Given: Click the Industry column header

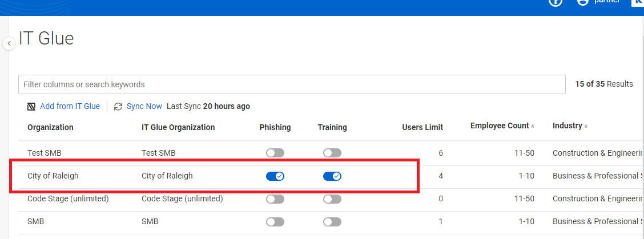Looking at the screenshot, I should [567, 125].
